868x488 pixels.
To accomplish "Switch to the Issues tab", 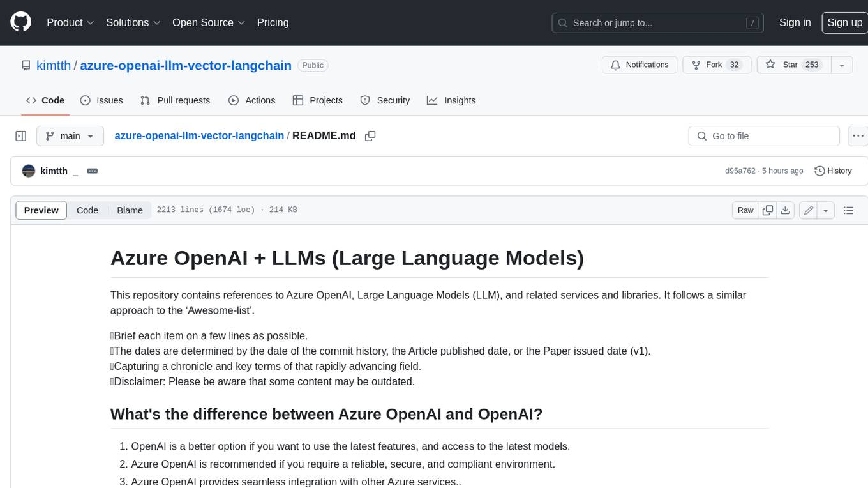I will click(101, 100).
